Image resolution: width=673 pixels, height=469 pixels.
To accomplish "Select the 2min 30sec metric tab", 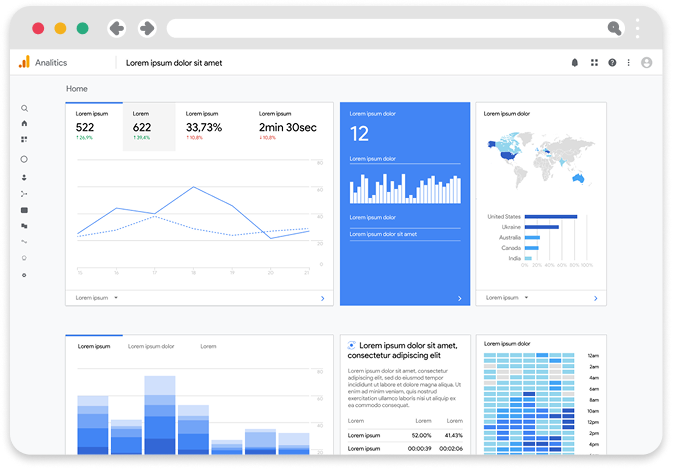I will click(x=288, y=126).
